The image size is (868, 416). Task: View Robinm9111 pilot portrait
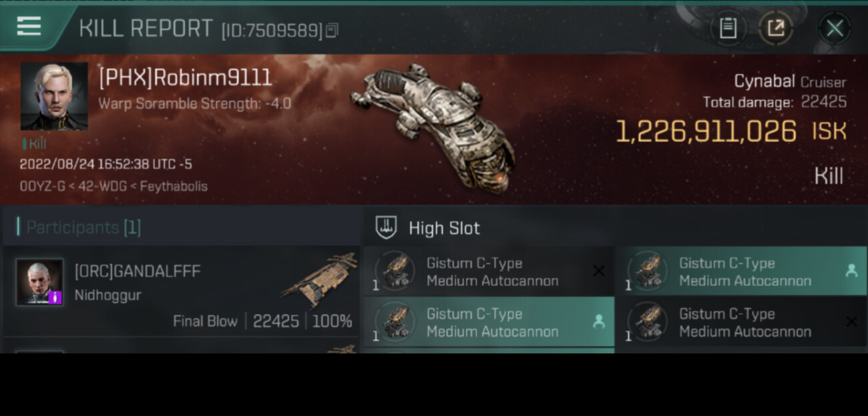point(54,96)
